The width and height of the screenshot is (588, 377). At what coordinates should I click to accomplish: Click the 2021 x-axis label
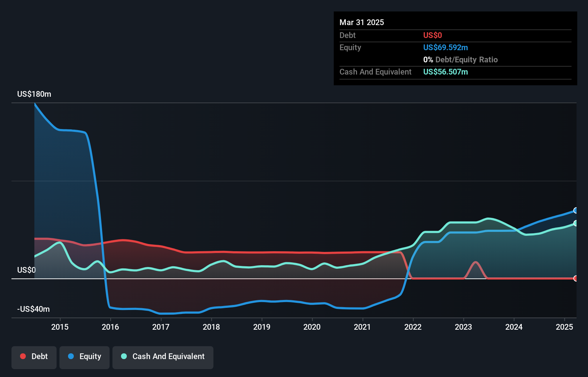point(362,327)
